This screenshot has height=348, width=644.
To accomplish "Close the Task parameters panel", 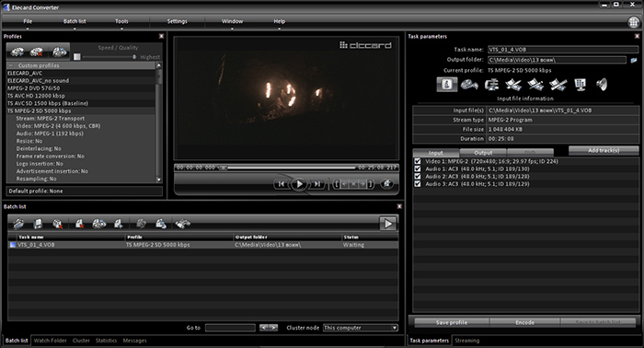I will click(x=637, y=36).
